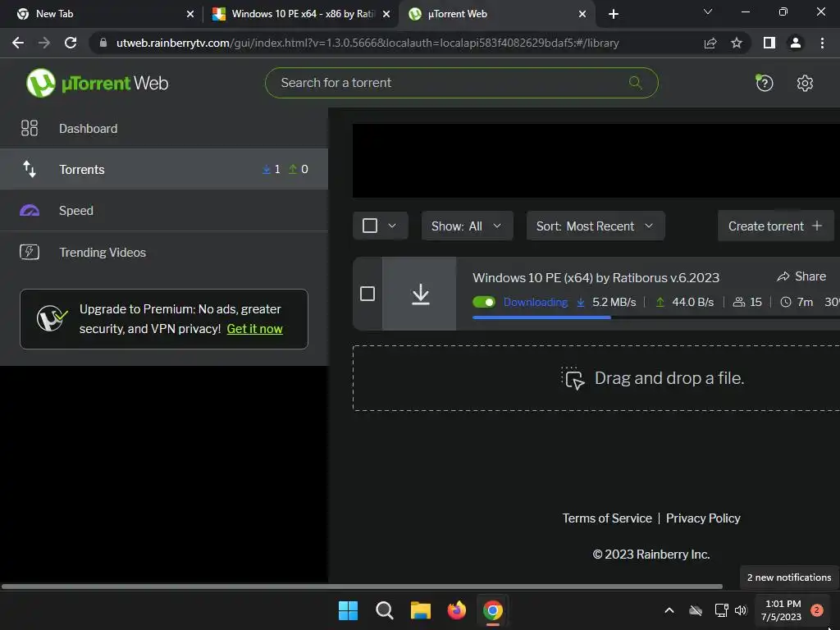Reload the page with the refresh icon
The height and width of the screenshot is (630, 840).
[x=71, y=43]
